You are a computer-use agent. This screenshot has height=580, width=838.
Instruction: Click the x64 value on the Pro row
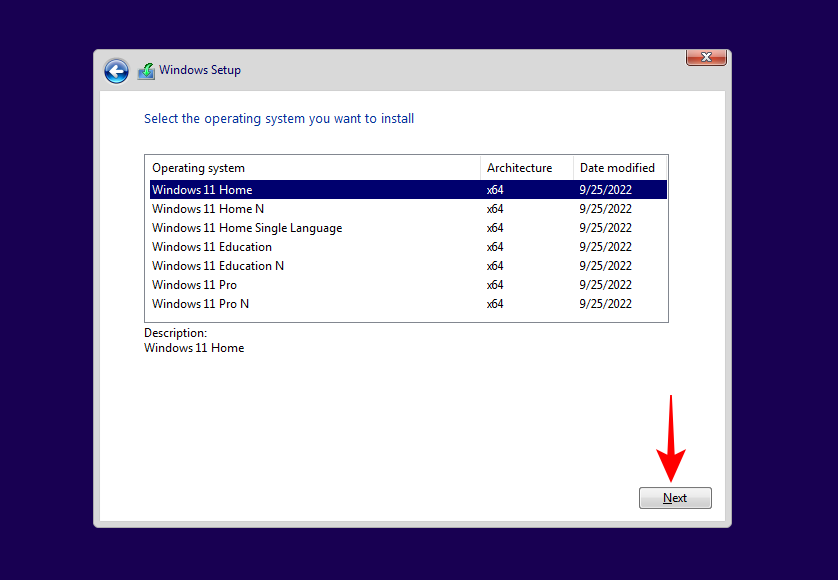(495, 284)
